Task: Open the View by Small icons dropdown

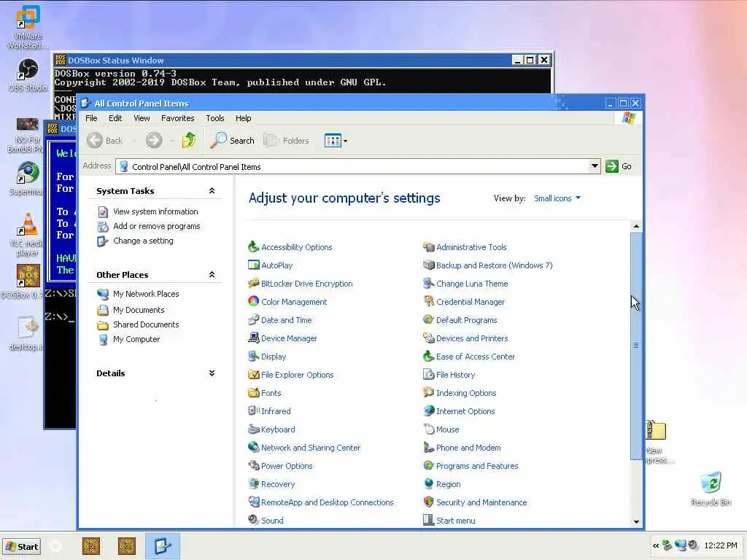Action: 557,198
